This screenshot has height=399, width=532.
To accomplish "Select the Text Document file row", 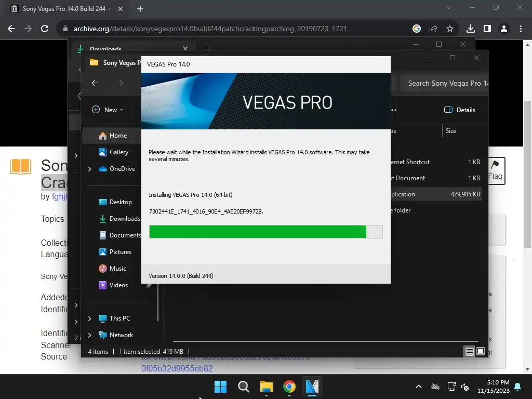I will 436,178.
